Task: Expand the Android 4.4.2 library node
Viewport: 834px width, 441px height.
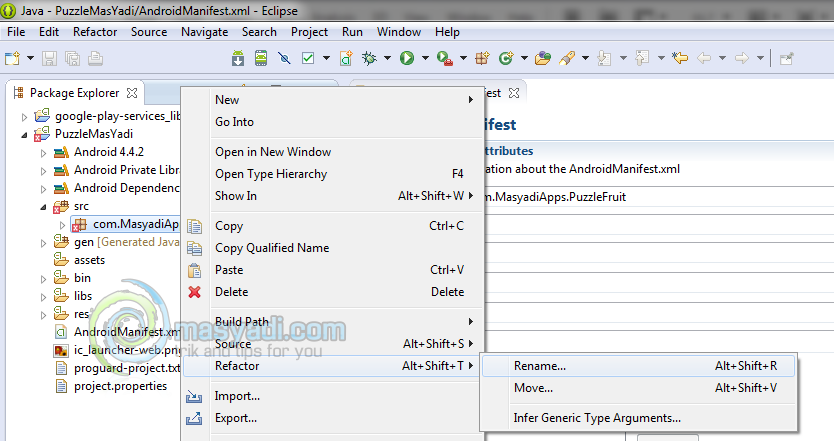Action: [x=43, y=153]
